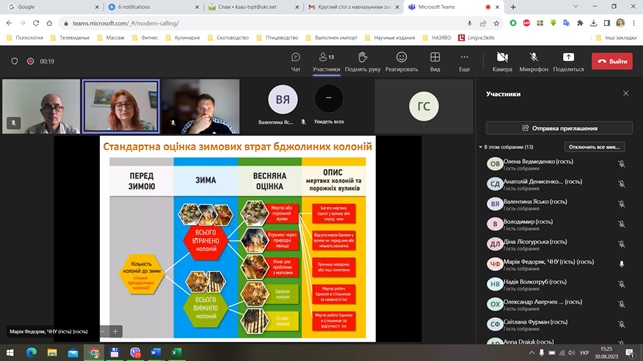Click the shield privacy icon near timer

tap(14, 61)
